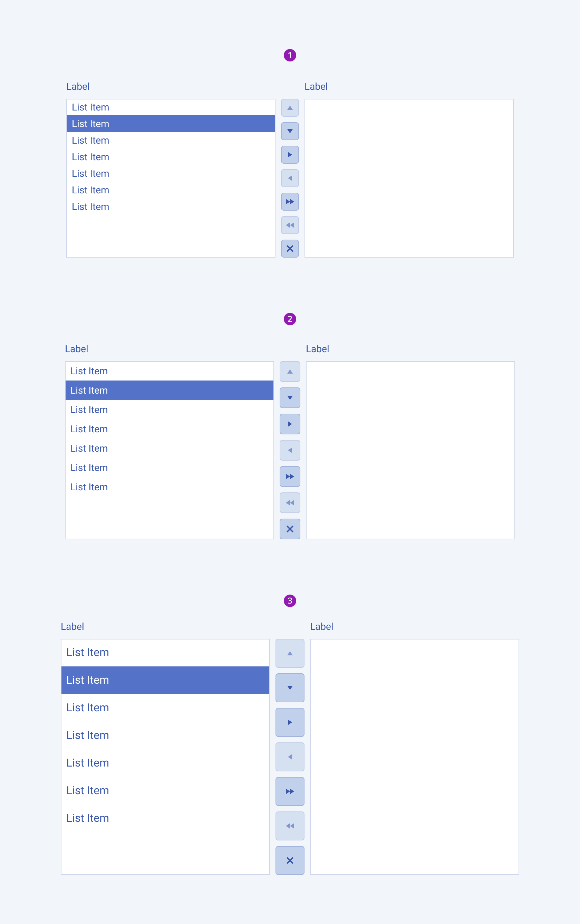The width and height of the screenshot is (580, 924).
Task: Click the transfer all right double arrow in example 3
Action: [290, 791]
